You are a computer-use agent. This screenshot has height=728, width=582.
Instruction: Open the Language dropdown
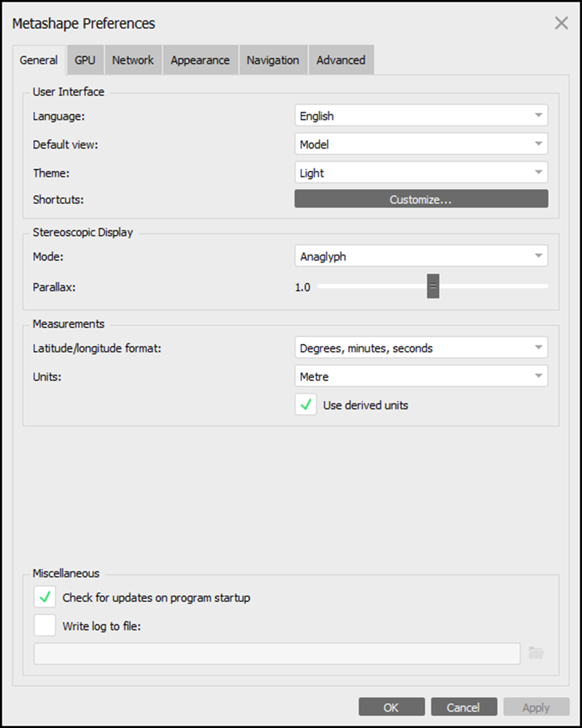(421, 116)
